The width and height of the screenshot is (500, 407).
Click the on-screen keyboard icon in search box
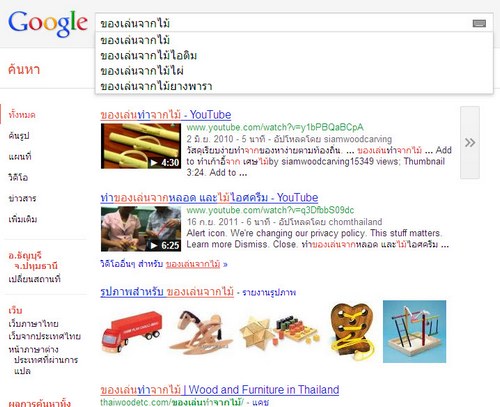tap(479, 23)
